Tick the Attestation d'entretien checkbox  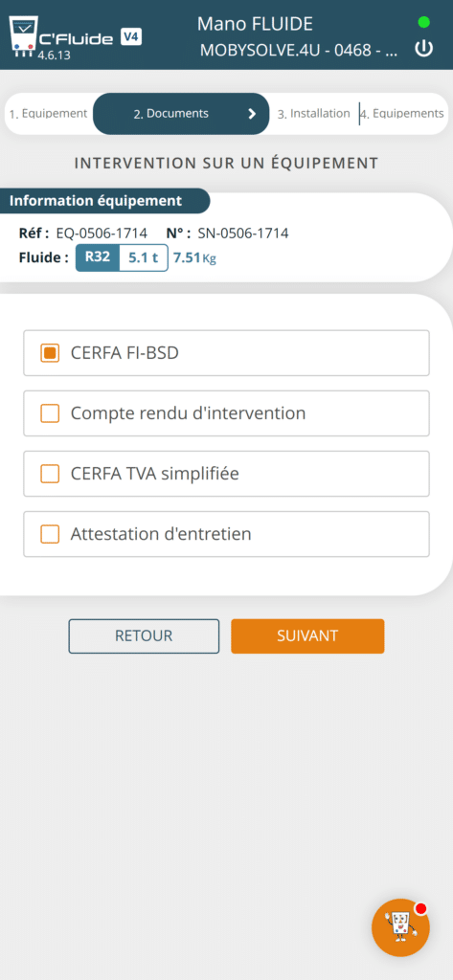click(x=50, y=534)
